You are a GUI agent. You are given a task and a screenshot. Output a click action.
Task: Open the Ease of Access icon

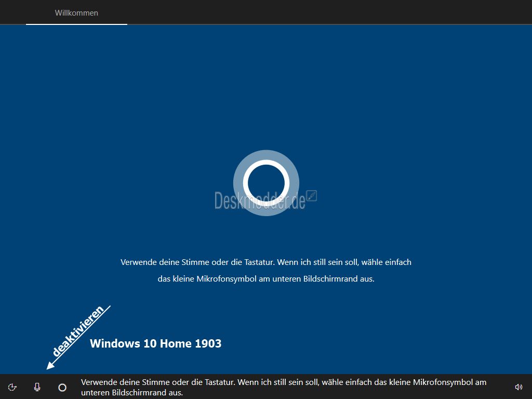pyautogui.click(x=12, y=387)
